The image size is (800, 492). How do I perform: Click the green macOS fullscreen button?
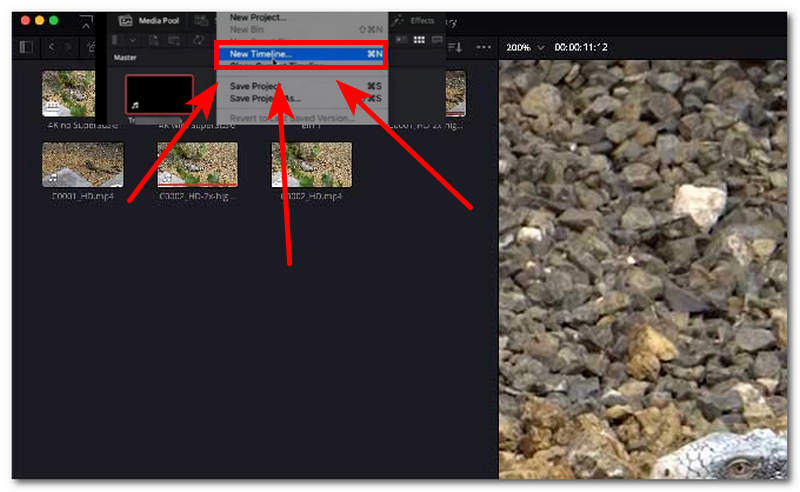(x=54, y=20)
